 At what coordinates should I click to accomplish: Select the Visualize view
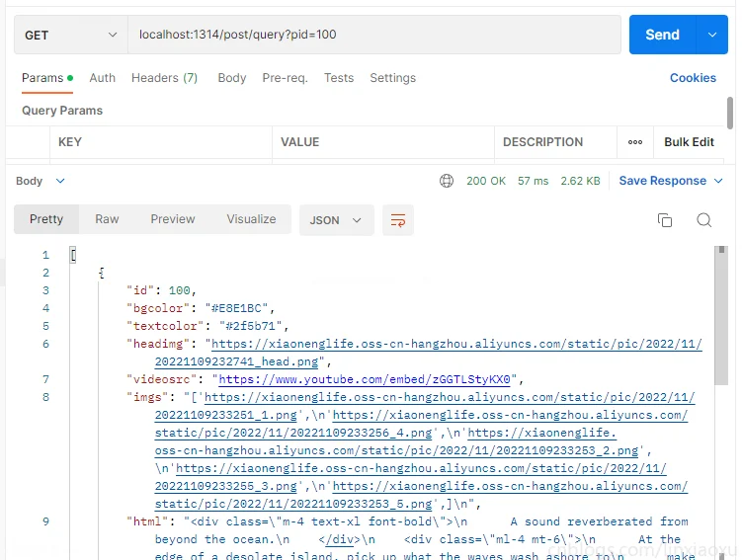click(251, 219)
